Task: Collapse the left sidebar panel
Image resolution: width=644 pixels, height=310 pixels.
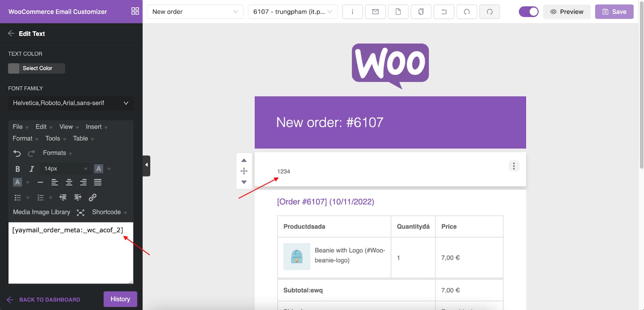Action: pyautogui.click(x=147, y=165)
